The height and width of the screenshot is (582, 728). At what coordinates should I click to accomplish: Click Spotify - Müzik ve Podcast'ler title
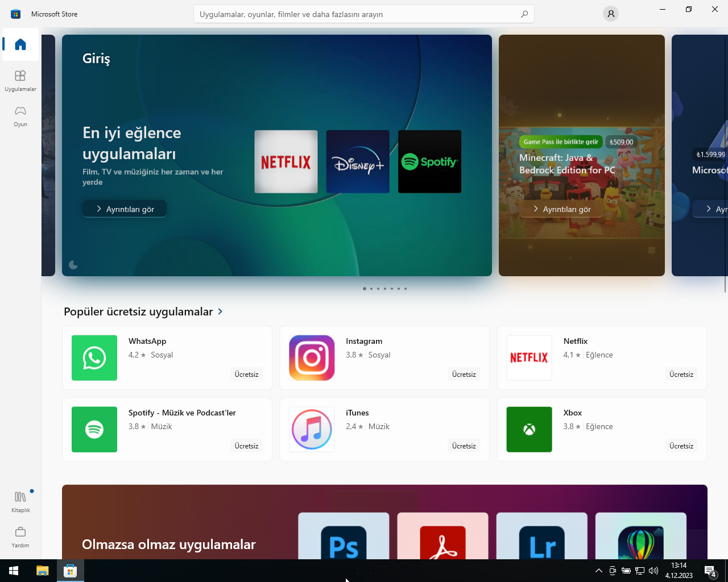[182, 413]
